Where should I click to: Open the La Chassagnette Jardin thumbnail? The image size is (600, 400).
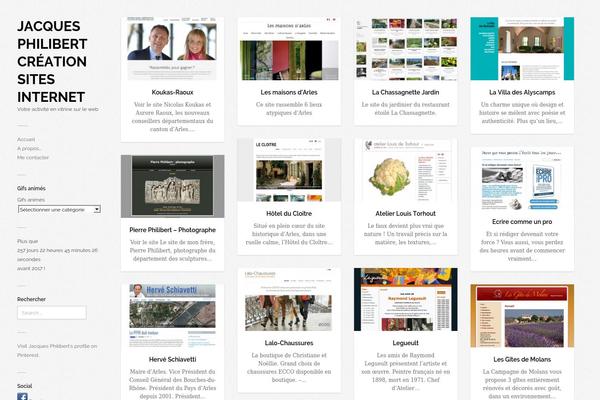(406, 49)
